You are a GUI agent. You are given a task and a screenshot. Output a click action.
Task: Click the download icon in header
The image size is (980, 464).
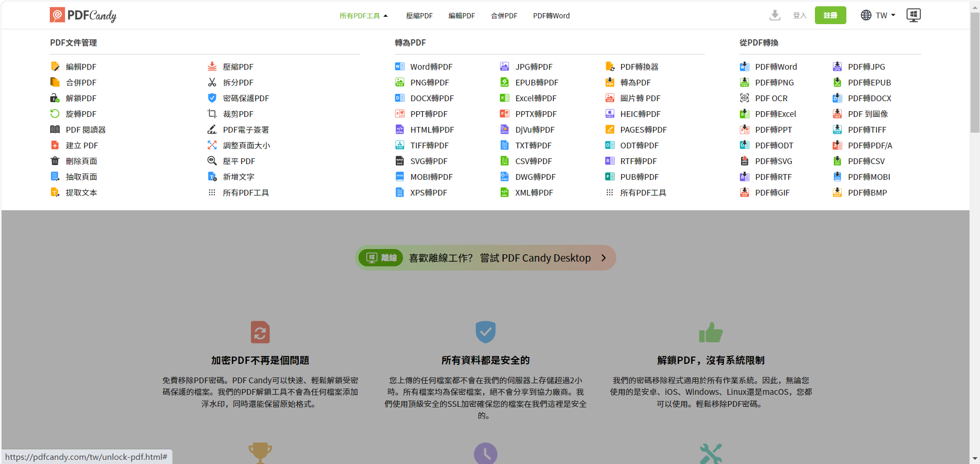[775, 15]
